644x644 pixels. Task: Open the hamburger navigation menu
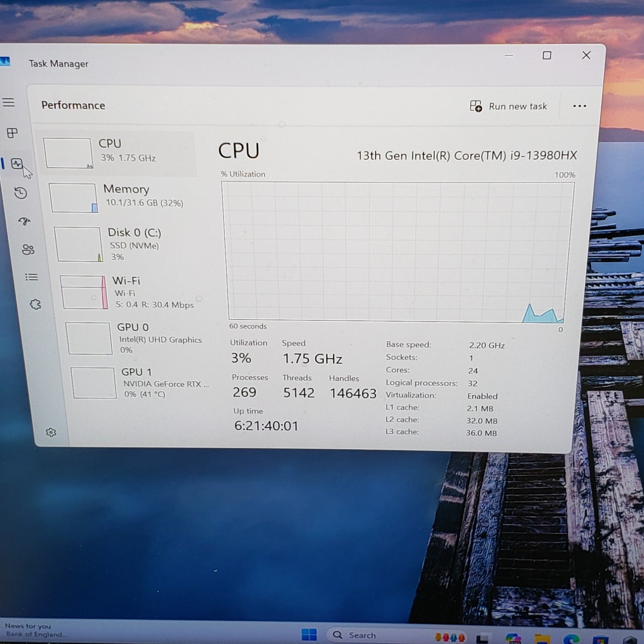9,102
